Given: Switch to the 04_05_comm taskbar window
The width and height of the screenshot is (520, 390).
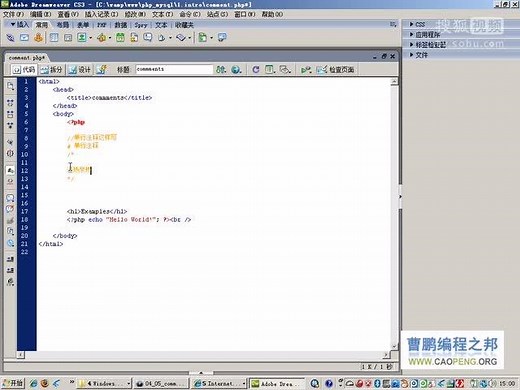Looking at the screenshot, I should tap(161, 384).
